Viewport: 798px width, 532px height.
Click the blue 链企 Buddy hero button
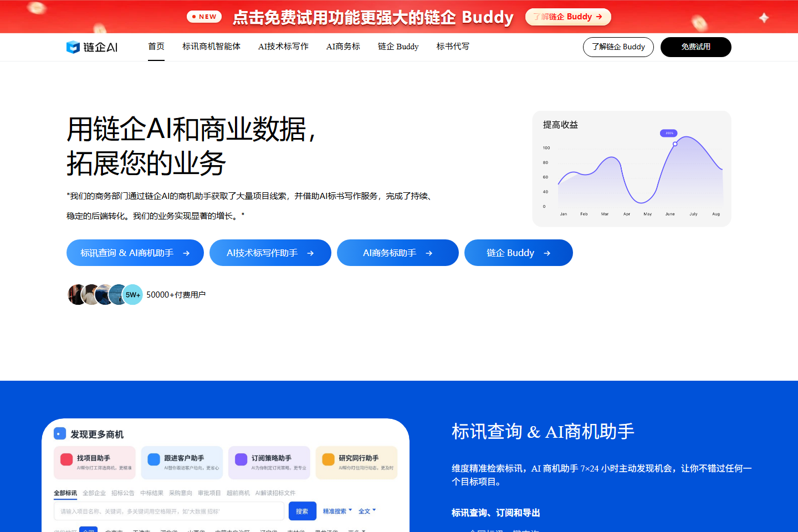(x=519, y=253)
